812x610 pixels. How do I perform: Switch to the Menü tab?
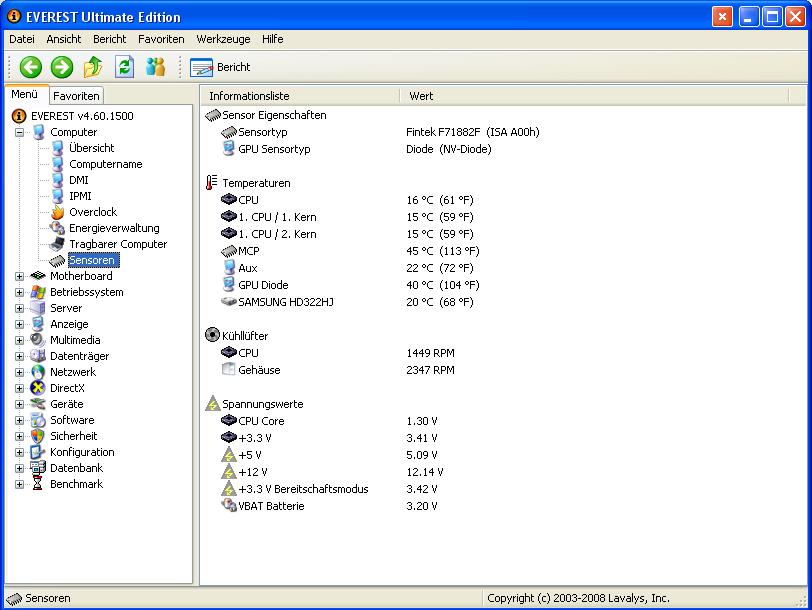(25, 94)
